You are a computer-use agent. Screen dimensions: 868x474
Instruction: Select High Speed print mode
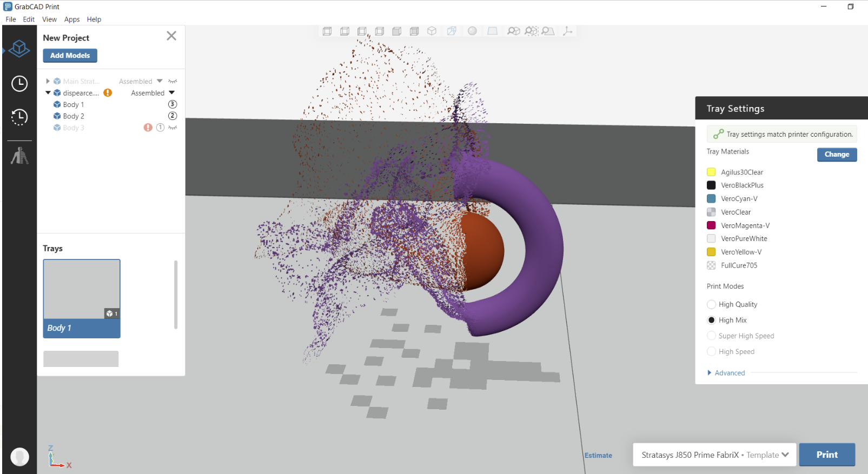[711, 351]
